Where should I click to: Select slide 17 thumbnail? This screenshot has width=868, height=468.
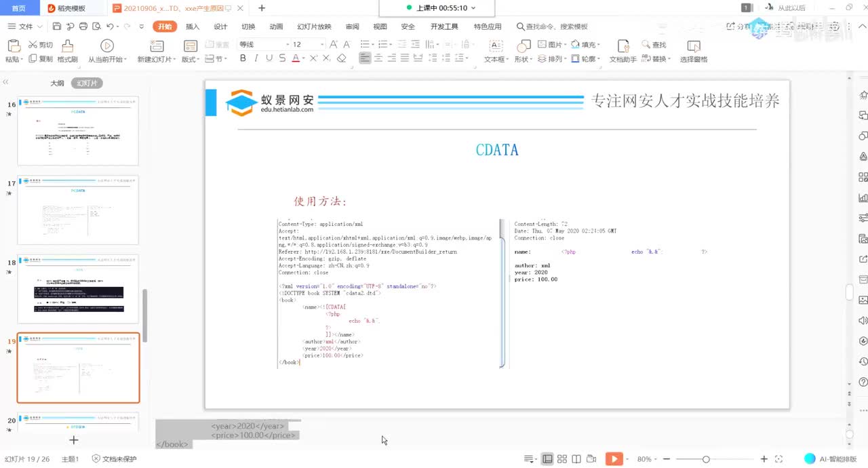click(78, 210)
